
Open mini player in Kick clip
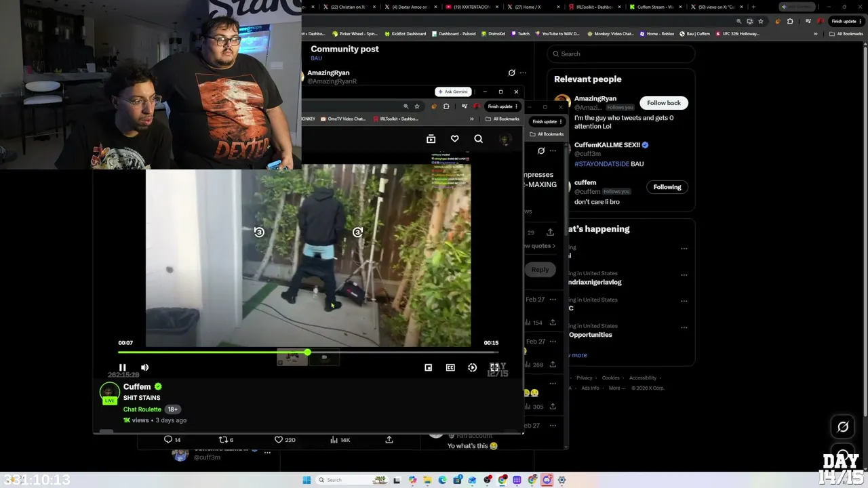(x=428, y=367)
